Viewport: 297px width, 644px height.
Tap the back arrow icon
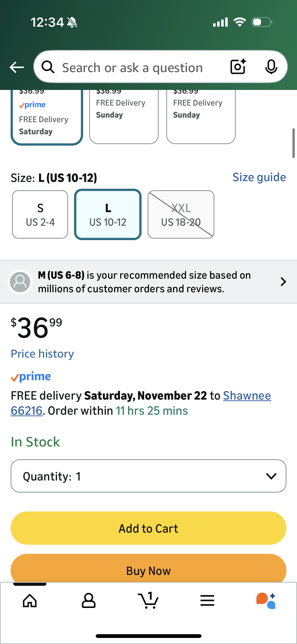17,67
